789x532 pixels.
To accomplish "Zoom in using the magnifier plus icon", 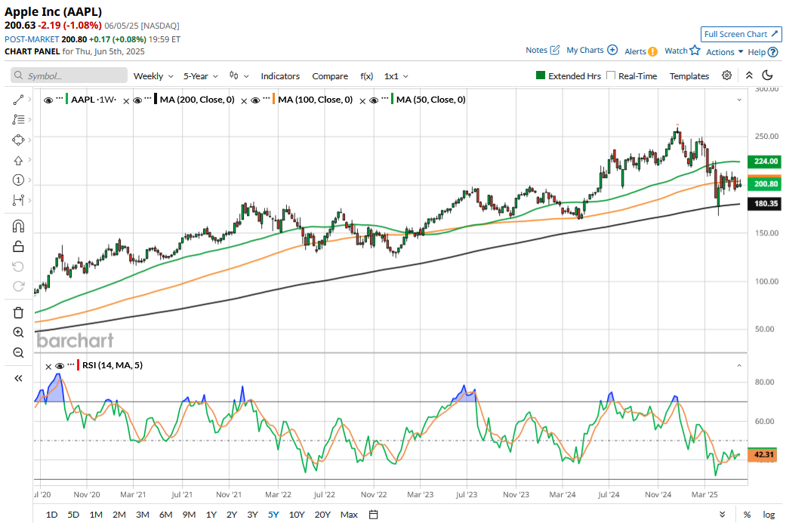I will (19, 333).
